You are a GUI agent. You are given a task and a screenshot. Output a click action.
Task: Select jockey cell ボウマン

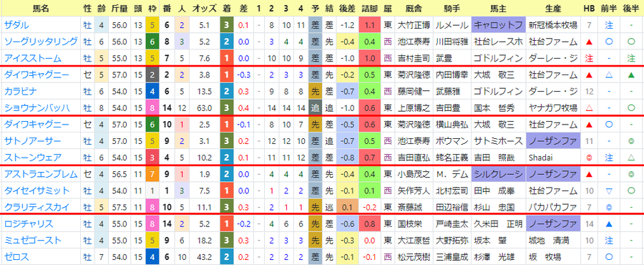tap(452, 141)
